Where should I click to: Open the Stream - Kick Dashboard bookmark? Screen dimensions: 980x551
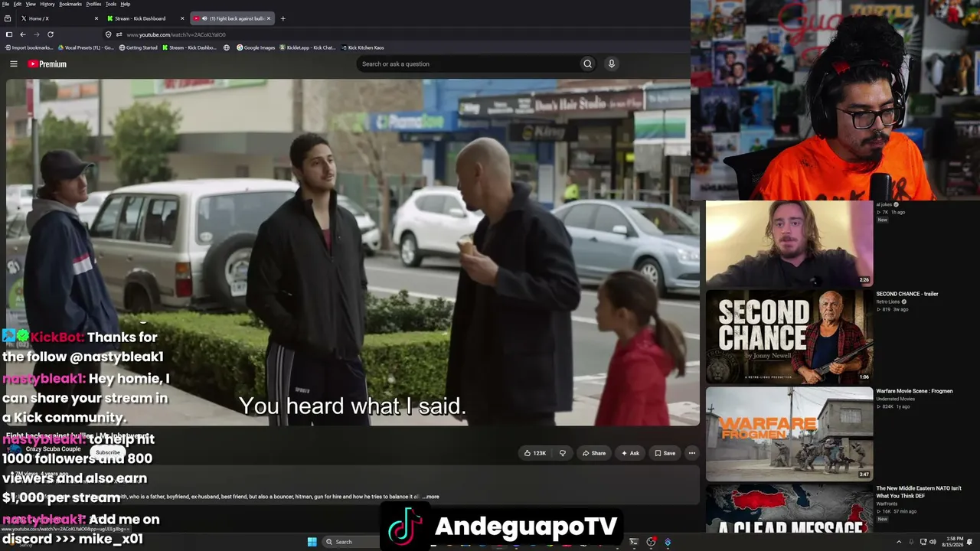point(190,47)
